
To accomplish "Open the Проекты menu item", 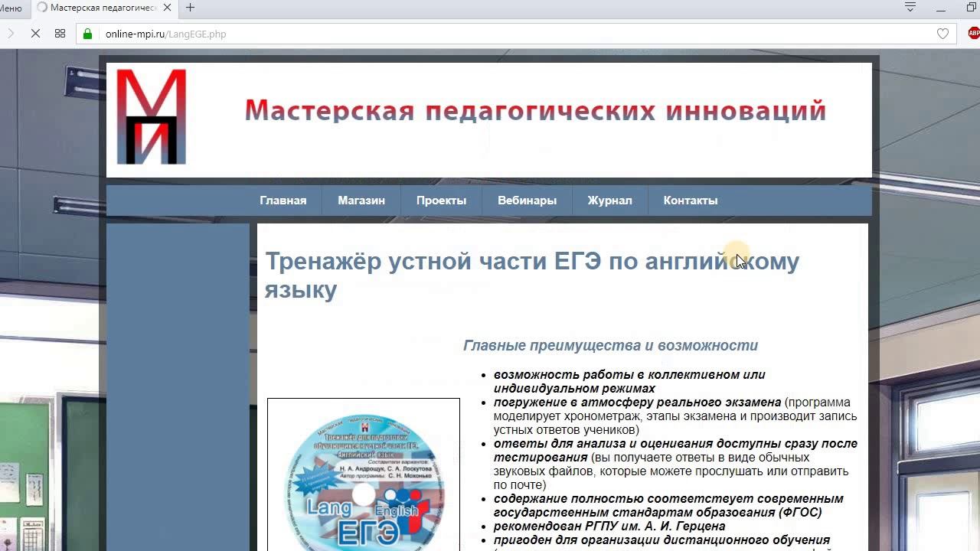I will 441,201.
